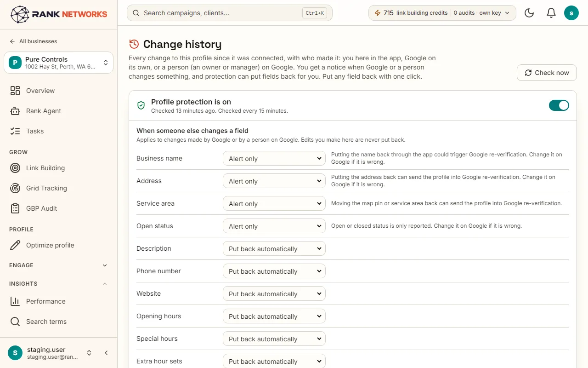Open the link building credits dropdown

442,13
